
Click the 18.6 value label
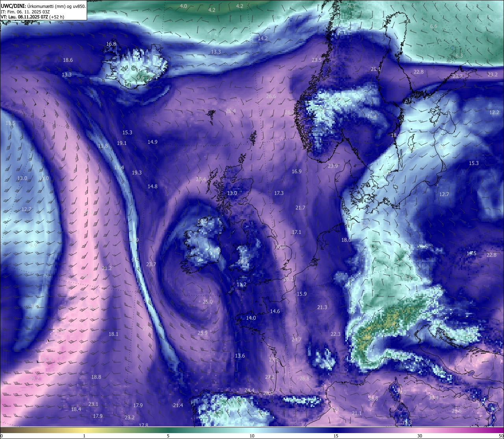coord(68,60)
